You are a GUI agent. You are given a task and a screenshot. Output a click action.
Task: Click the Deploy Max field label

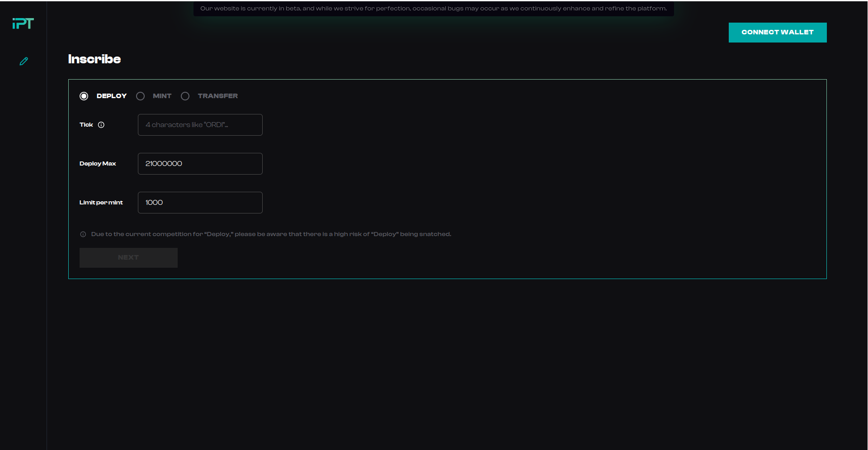[98, 164]
